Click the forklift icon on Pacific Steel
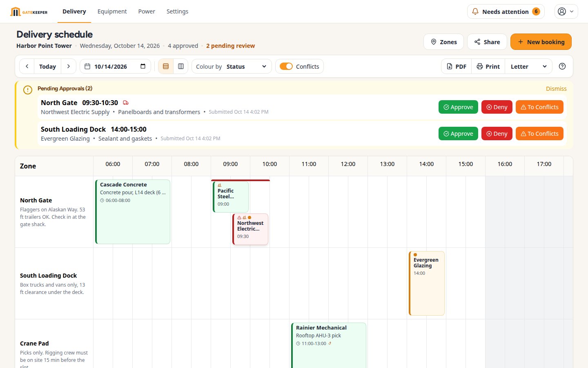This screenshot has height=368, width=588. (219, 185)
